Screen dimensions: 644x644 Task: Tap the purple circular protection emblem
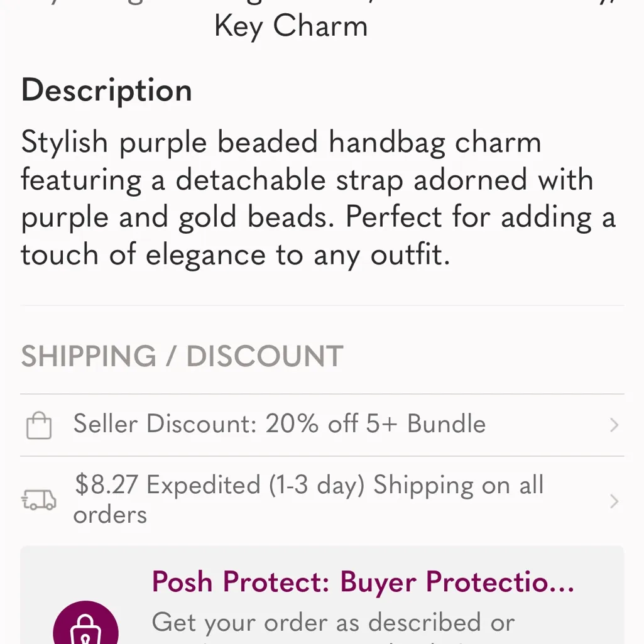coord(86,631)
